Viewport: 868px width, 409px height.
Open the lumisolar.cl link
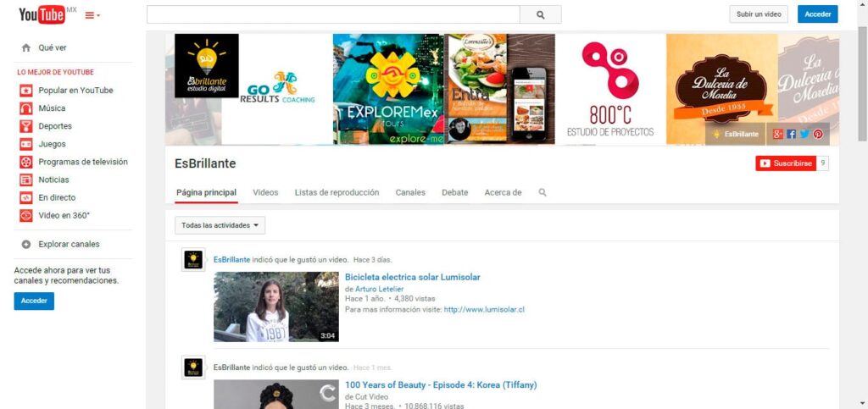[484, 310]
